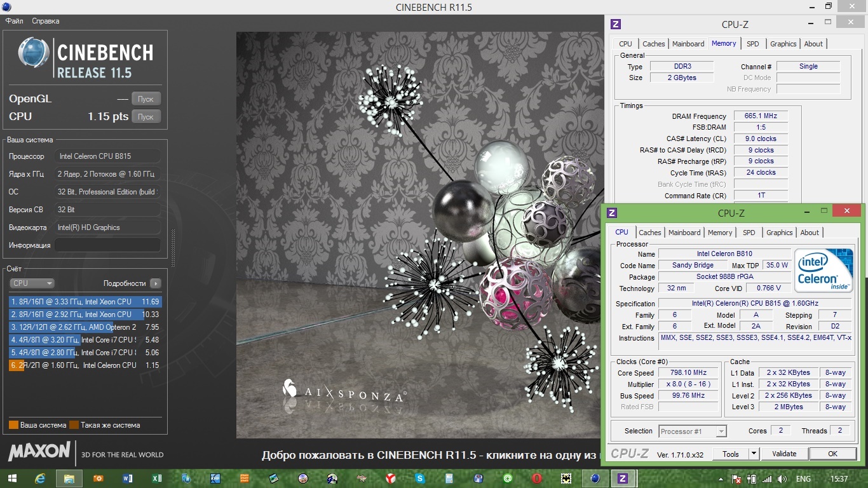
Task: Click the Windows Start button
Action: tap(12, 478)
